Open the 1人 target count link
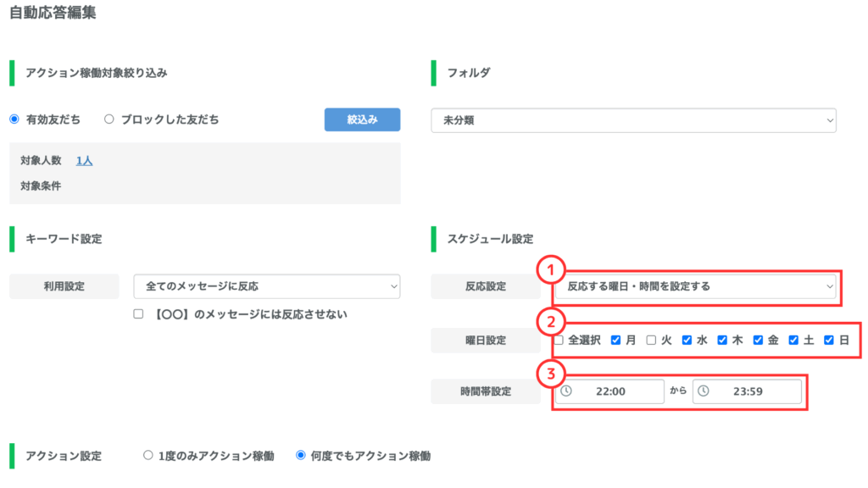Viewport: 868px width, 488px height. click(84, 160)
